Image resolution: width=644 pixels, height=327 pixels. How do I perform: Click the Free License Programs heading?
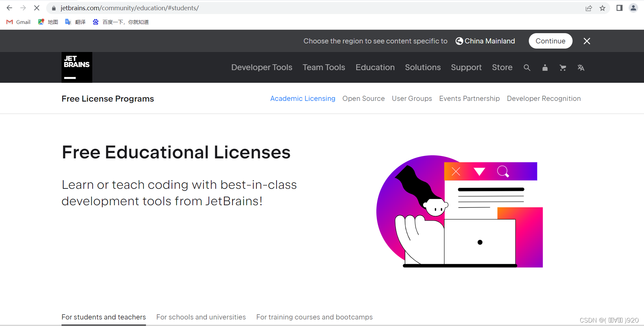[x=108, y=99]
